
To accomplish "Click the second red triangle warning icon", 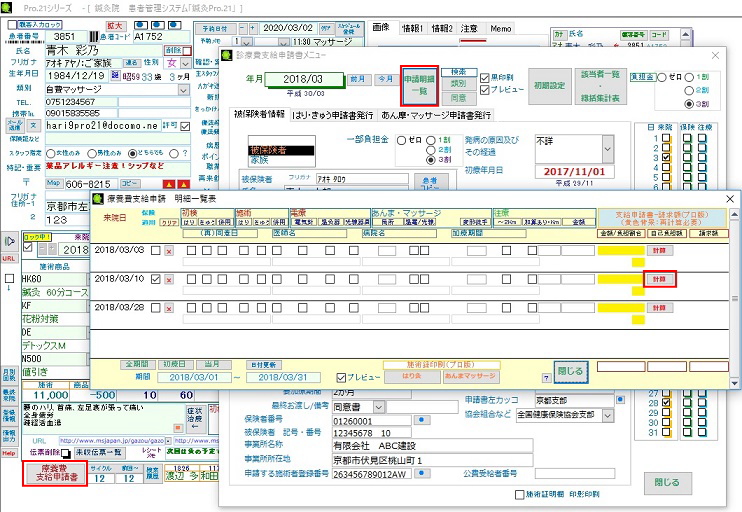I will tap(183, 184).
